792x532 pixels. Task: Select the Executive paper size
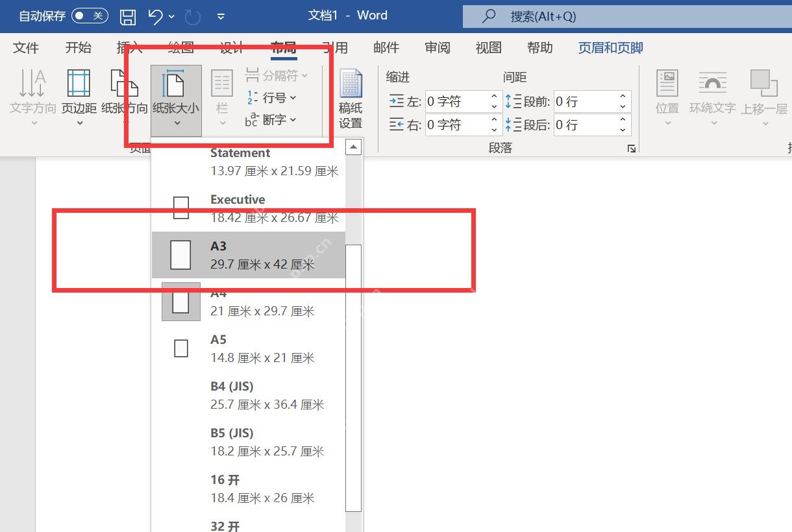point(249,209)
